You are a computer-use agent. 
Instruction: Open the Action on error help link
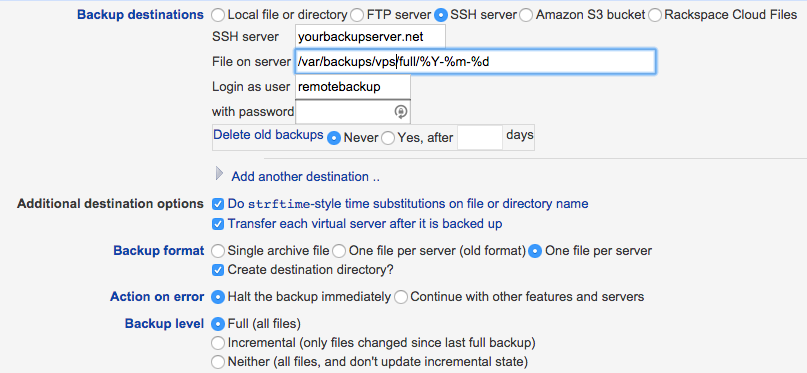click(x=157, y=297)
